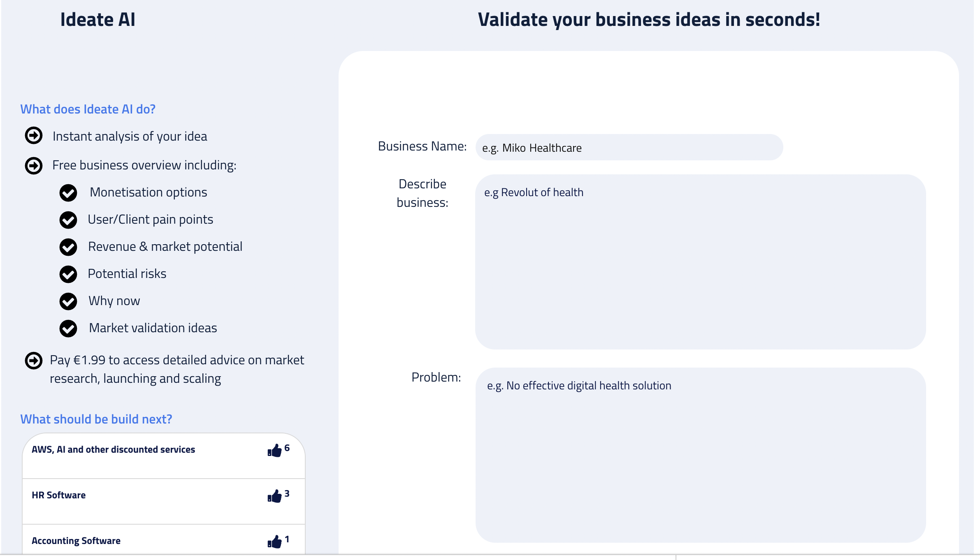This screenshot has width=980, height=560.
Task: Click inside the Problem text area
Action: (x=700, y=455)
